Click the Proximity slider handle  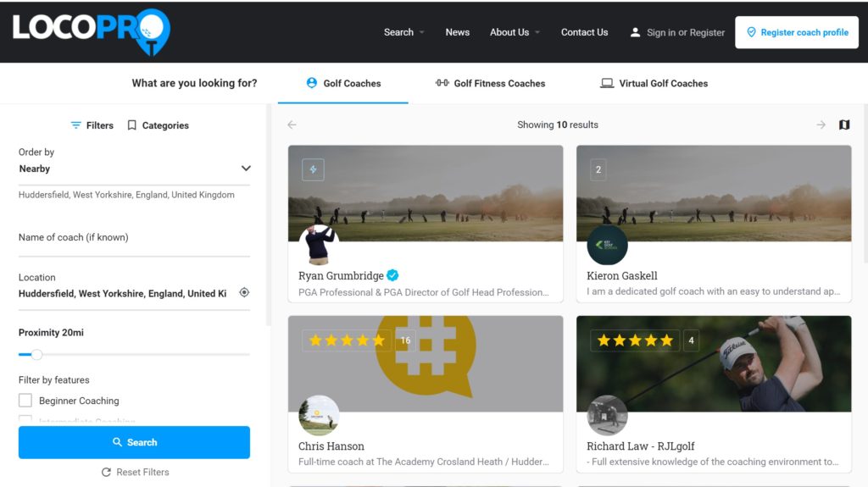tap(36, 354)
